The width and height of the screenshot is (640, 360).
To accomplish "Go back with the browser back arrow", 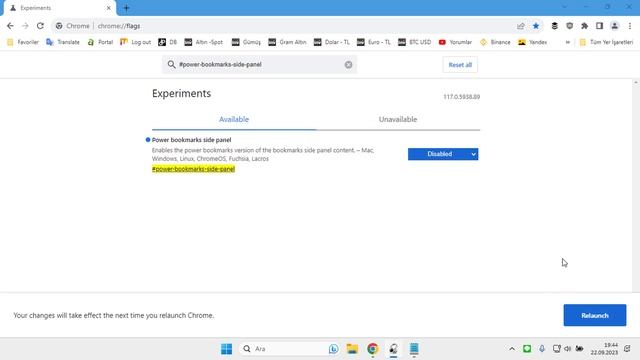I will point(10,26).
